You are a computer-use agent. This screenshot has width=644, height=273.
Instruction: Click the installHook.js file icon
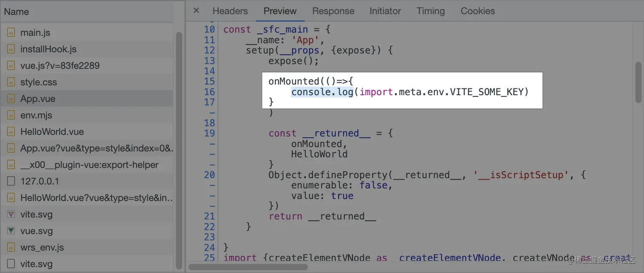coord(11,49)
